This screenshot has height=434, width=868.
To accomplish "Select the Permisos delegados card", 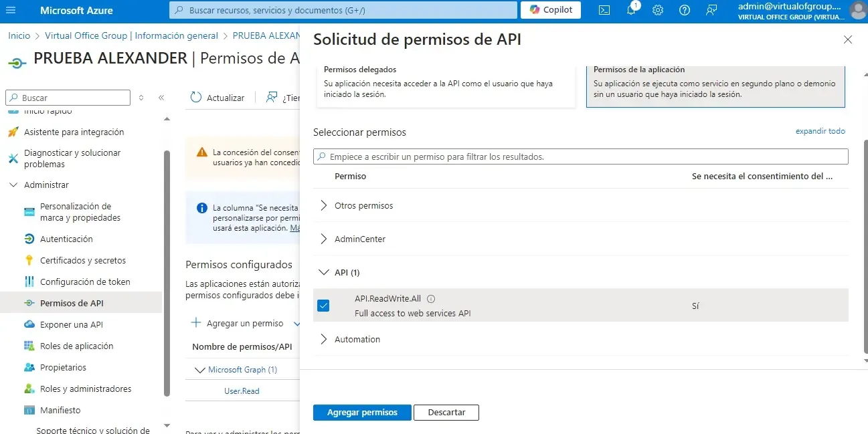I will [444, 85].
